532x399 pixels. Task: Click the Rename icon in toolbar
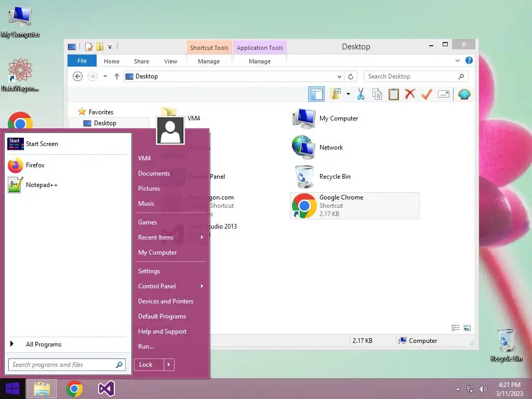(x=444, y=94)
